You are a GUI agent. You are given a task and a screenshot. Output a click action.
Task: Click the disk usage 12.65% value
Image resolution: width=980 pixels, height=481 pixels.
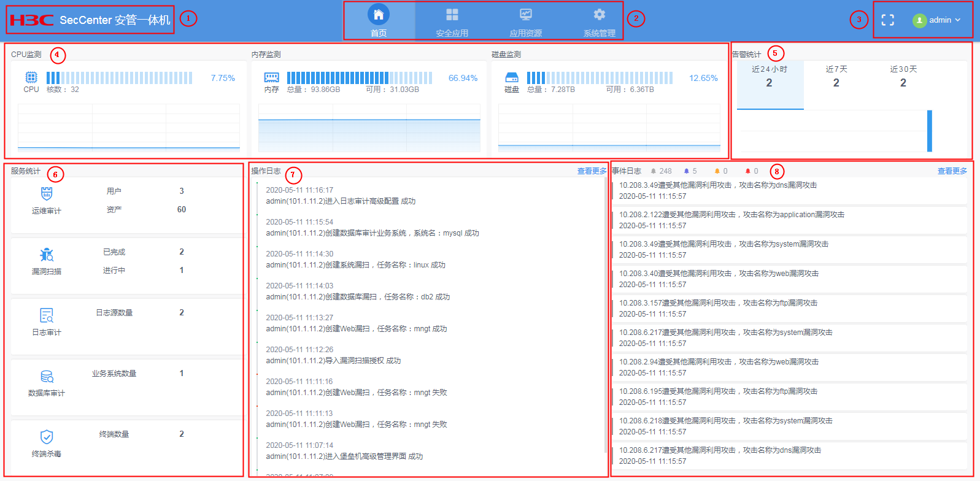[703, 78]
